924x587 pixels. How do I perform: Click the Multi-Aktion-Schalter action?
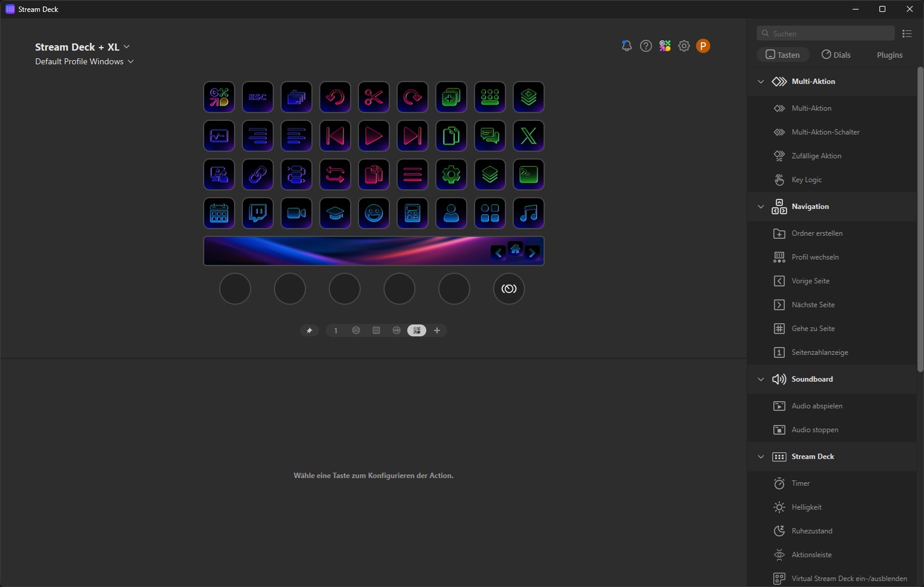click(x=825, y=132)
